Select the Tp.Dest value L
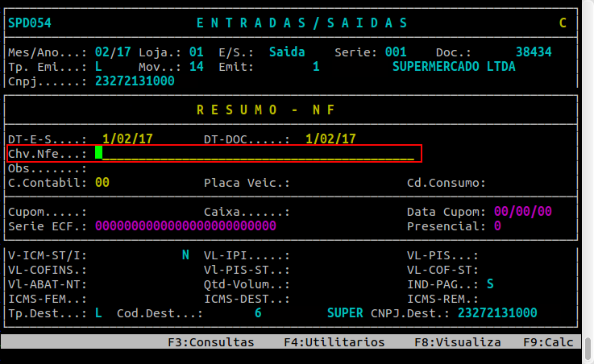The image size is (594, 364). [98, 312]
